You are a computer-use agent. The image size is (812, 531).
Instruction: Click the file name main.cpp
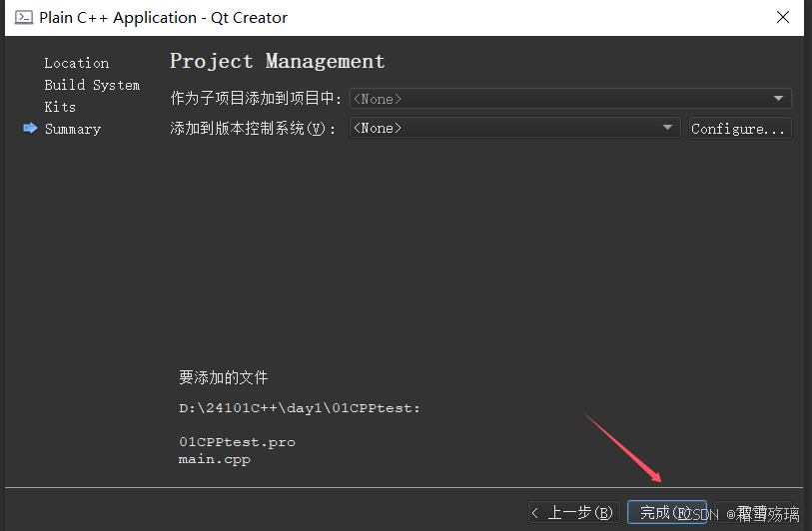pos(215,459)
